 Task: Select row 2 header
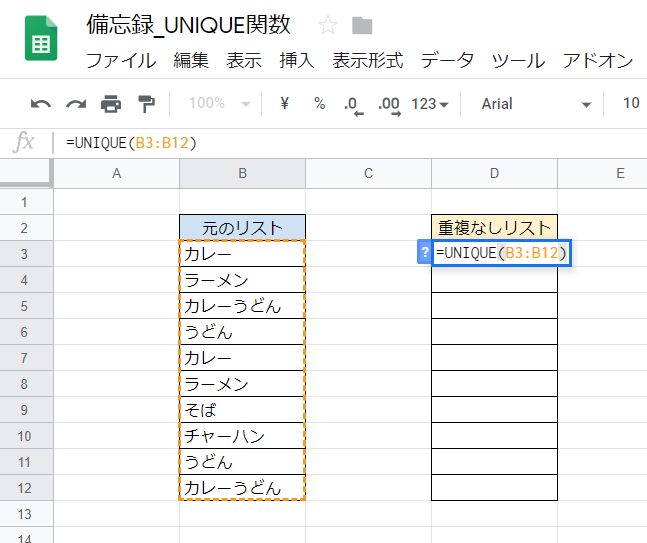coord(26,228)
